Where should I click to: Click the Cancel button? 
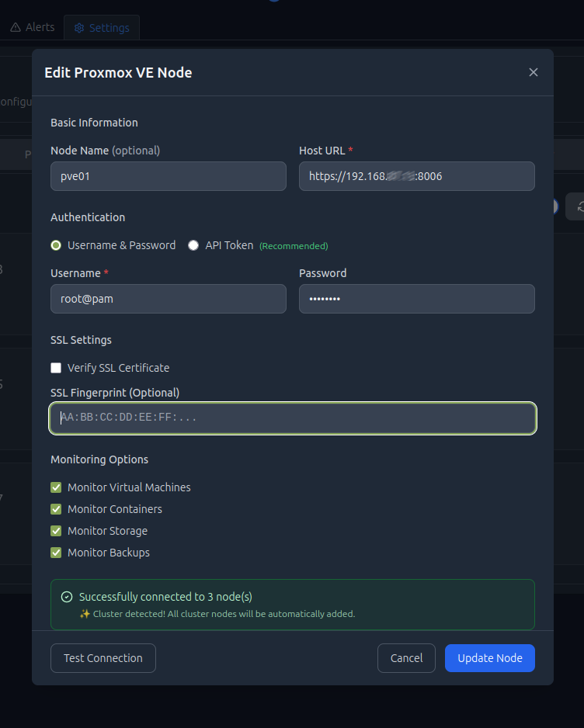coord(406,658)
